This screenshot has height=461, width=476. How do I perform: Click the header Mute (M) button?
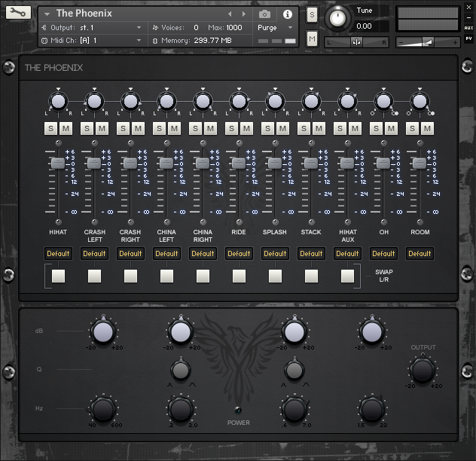(x=312, y=38)
